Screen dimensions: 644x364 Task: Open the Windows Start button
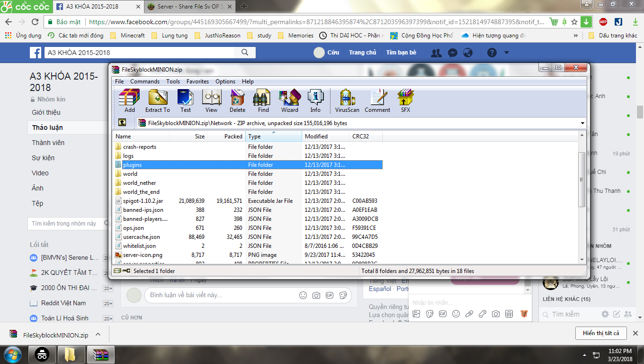tap(12, 355)
